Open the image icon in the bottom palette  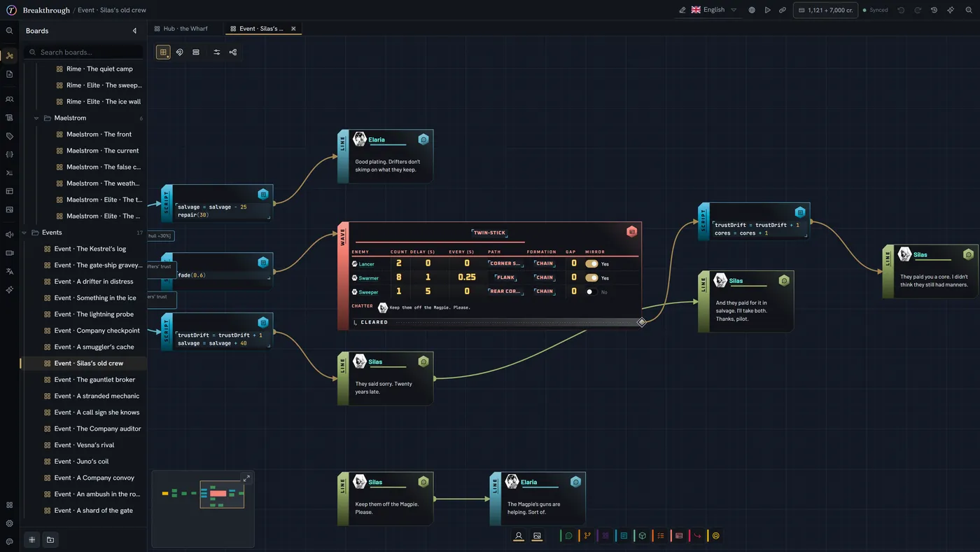click(x=537, y=536)
